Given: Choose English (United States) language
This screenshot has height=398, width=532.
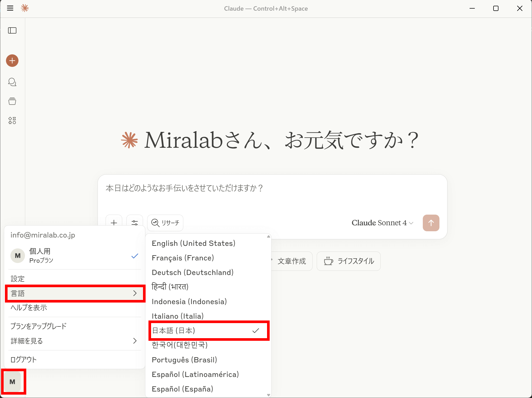Looking at the screenshot, I should 207,243.
